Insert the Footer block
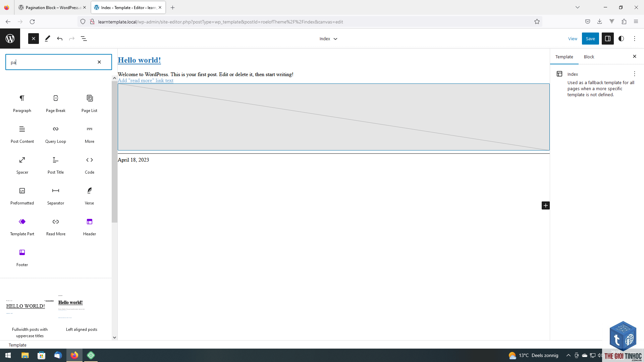Image resolution: width=644 pixels, height=362 pixels. click(22, 257)
